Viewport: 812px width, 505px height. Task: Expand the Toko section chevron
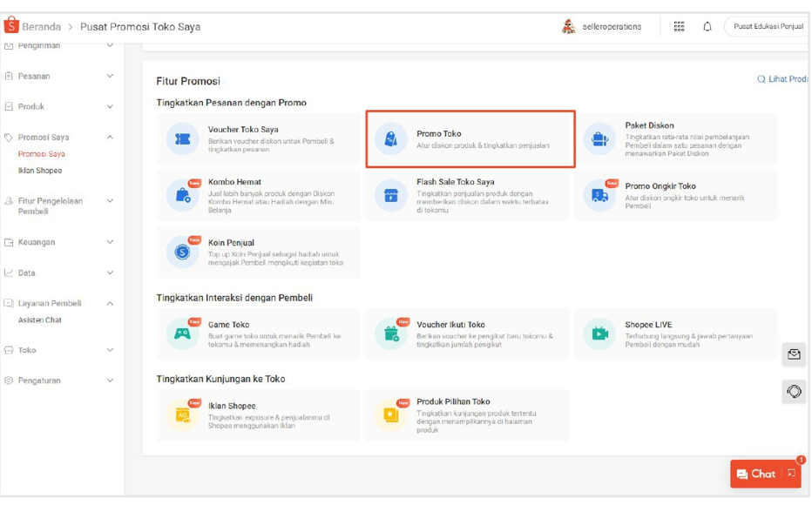[110, 350]
